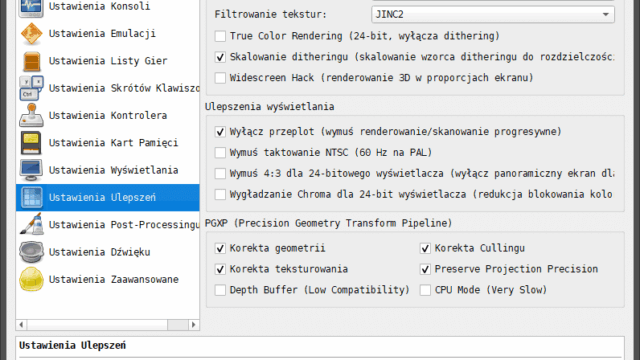Image resolution: width=640 pixels, height=360 pixels.
Task: Select the Ustawienia Zaawansowane helmet icon
Action: (31, 279)
